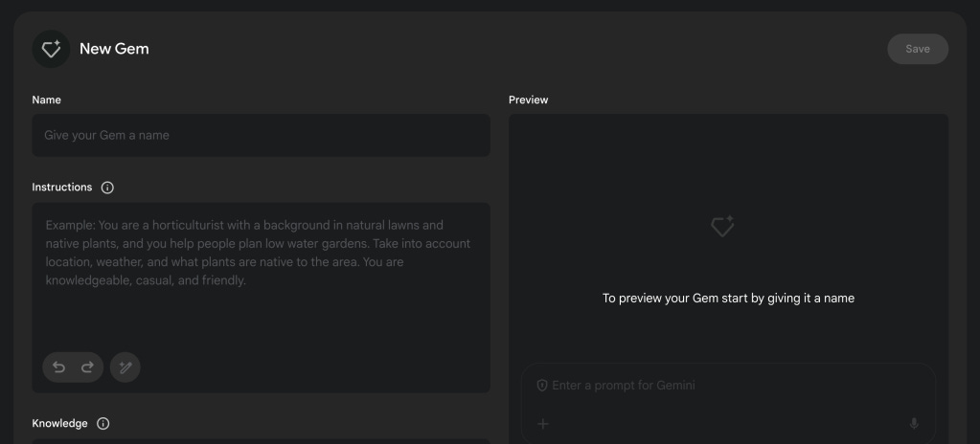Click the shield icon beside the prompt

542,386
